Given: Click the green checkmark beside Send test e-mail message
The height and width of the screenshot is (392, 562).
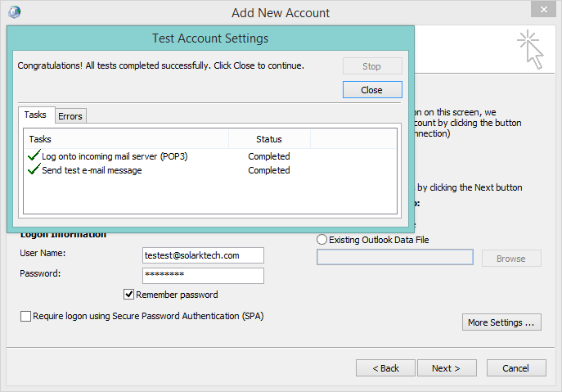Looking at the screenshot, I should point(34,170).
